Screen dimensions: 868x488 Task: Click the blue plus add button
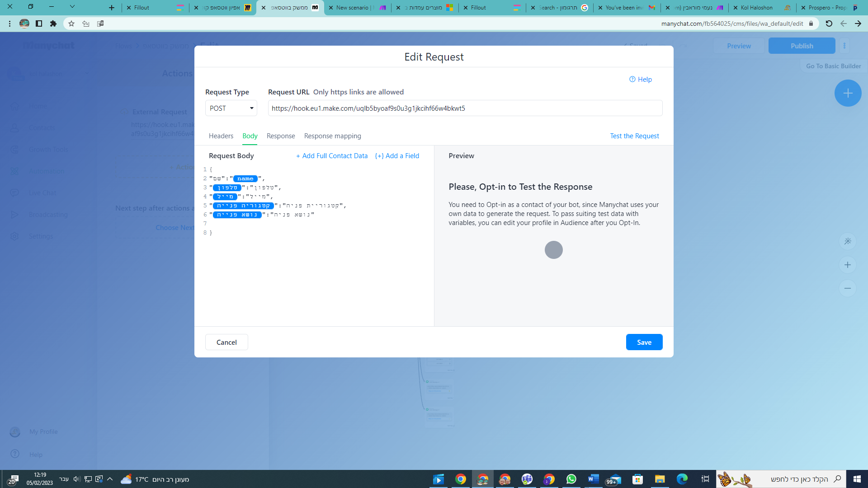848,93
